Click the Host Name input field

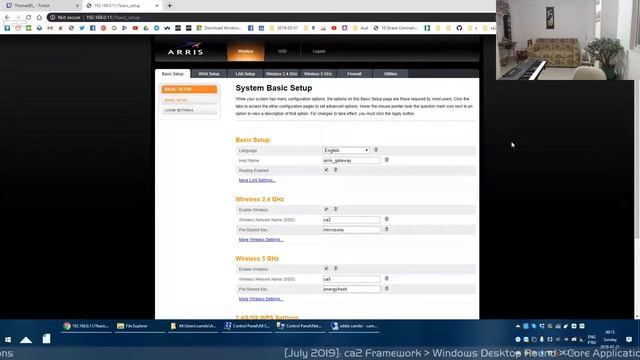coord(351,160)
